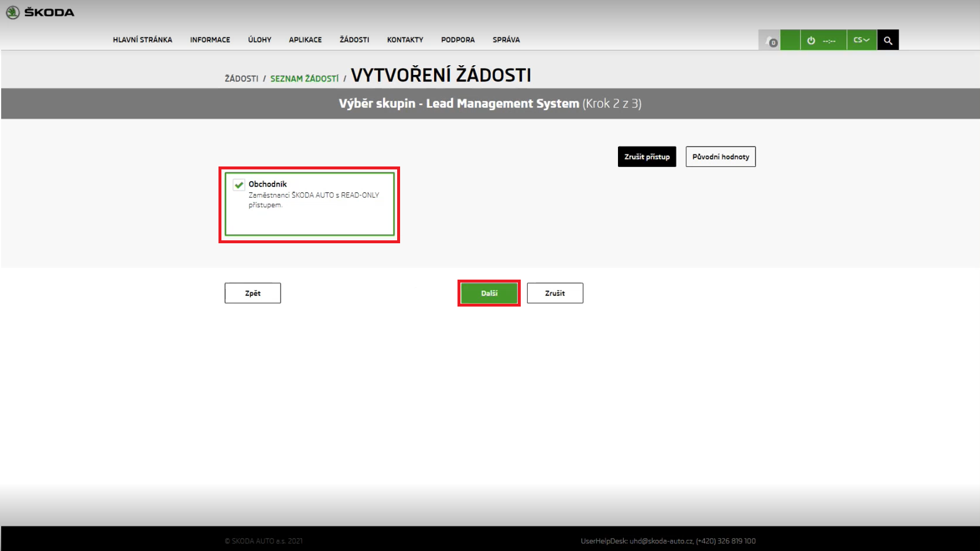Expand the CS language dropdown

point(861,40)
